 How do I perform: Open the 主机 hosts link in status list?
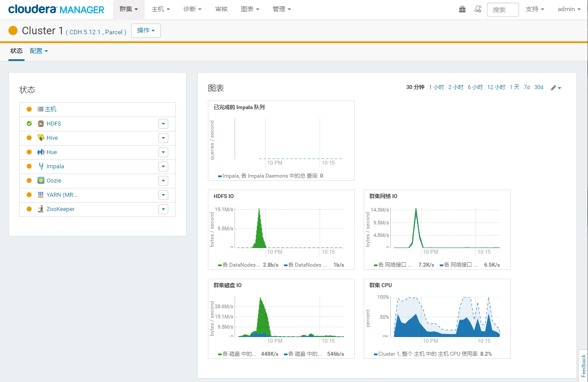point(50,109)
